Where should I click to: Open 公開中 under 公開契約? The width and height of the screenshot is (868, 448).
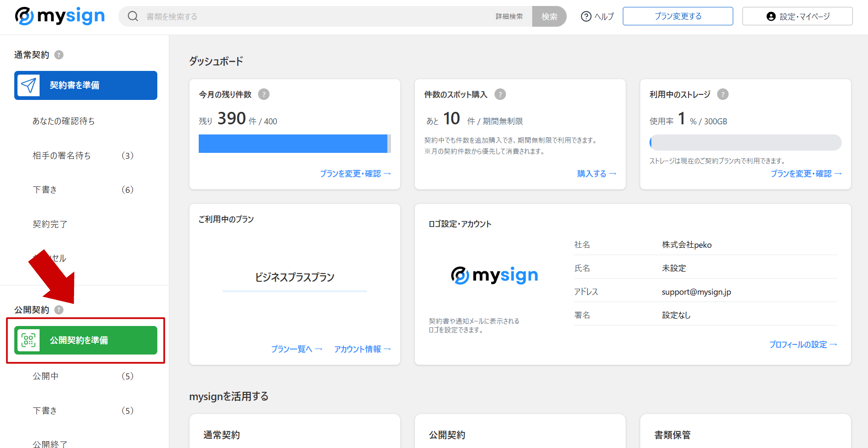pos(46,376)
